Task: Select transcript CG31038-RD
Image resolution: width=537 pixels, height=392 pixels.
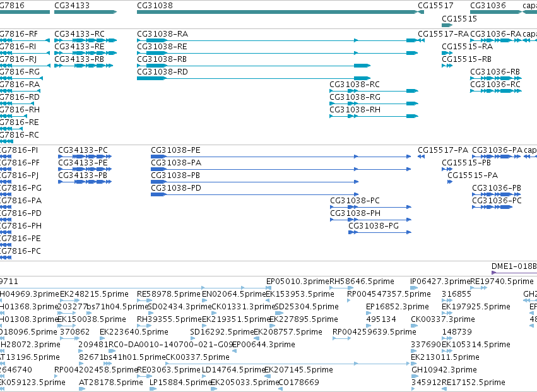Action: pyautogui.click(x=254, y=78)
